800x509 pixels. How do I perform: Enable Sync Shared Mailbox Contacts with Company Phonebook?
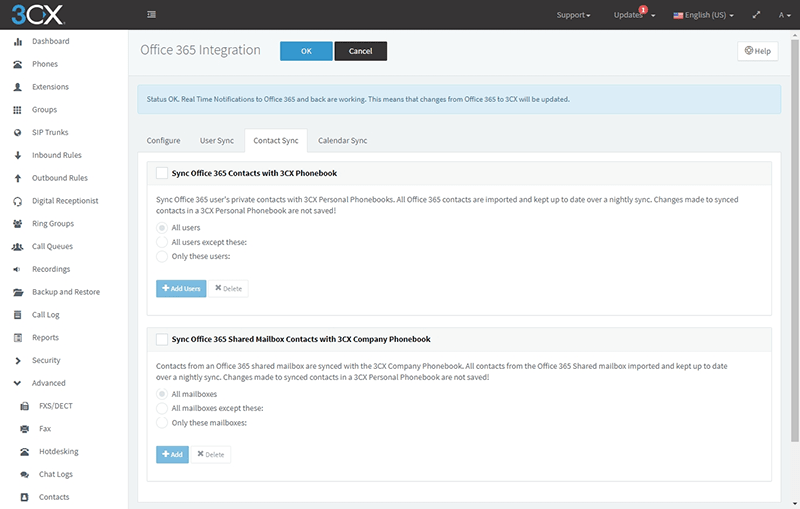click(162, 339)
